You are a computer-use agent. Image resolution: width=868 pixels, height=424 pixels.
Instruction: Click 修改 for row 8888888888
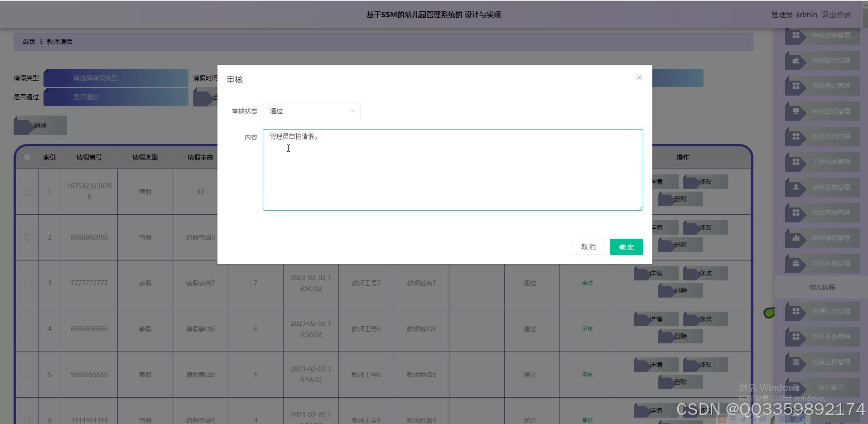(x=705, y=227)
